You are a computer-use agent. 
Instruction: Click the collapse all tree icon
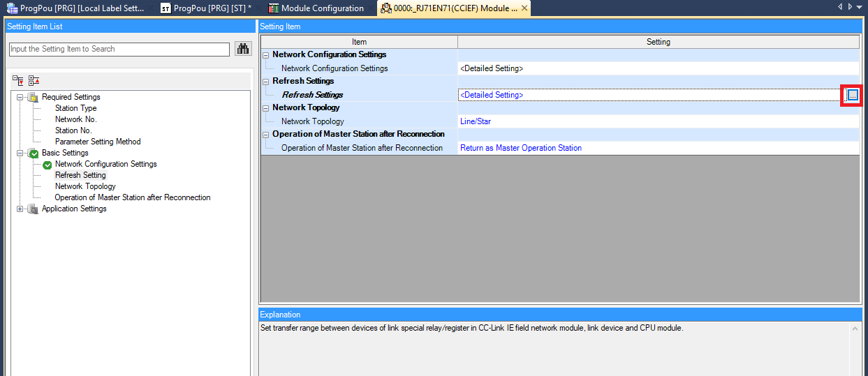tap(34, 81)
